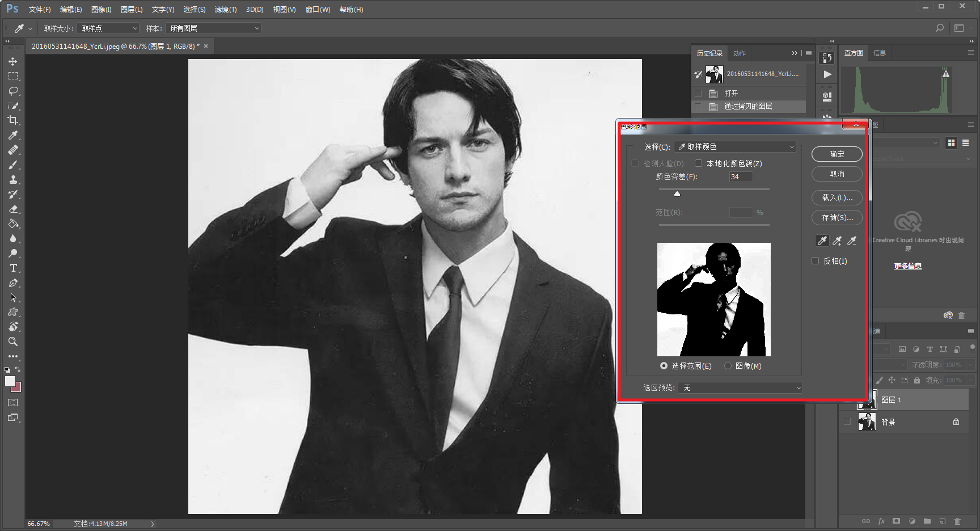Select the 选择范围(E) radio button
980x531 pixels.
pos(664,366)
